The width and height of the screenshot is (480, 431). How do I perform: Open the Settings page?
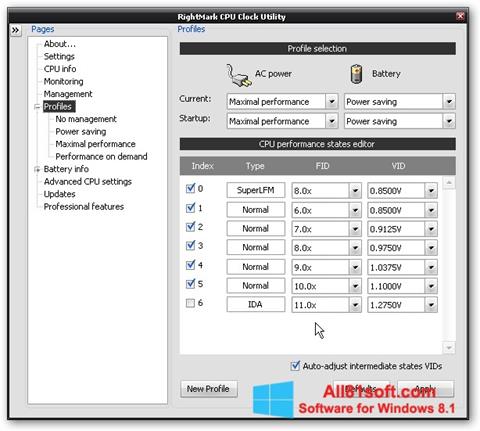(59, 56)
